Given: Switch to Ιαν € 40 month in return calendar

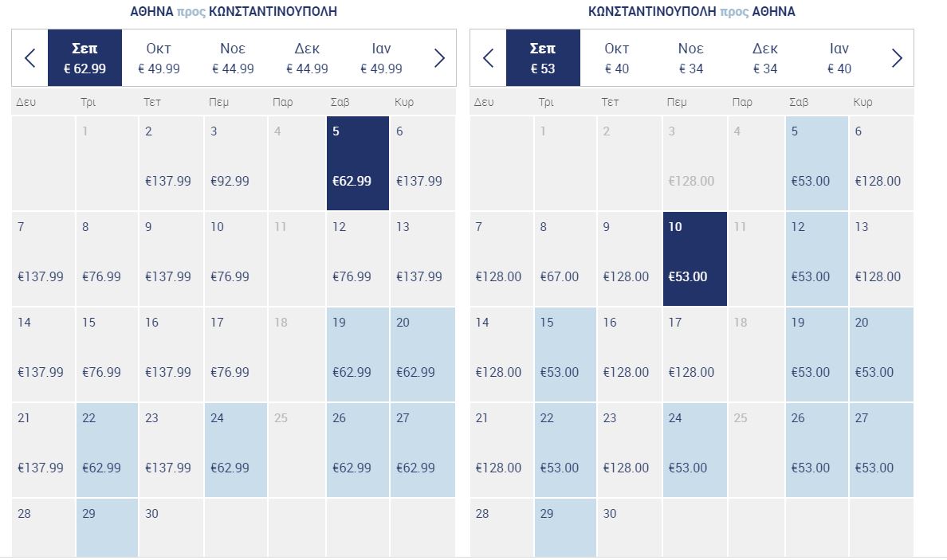Looking at the screenshot, I should [x=839, y=58].
